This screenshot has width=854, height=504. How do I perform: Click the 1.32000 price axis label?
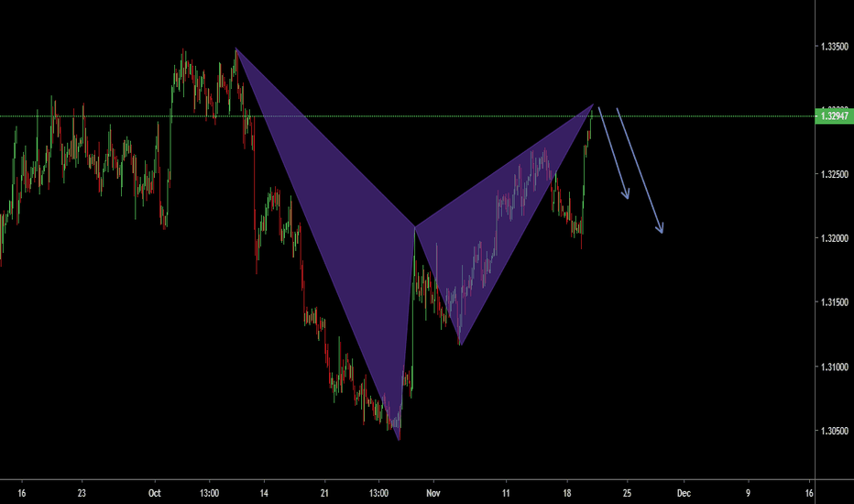click(834, 238)
